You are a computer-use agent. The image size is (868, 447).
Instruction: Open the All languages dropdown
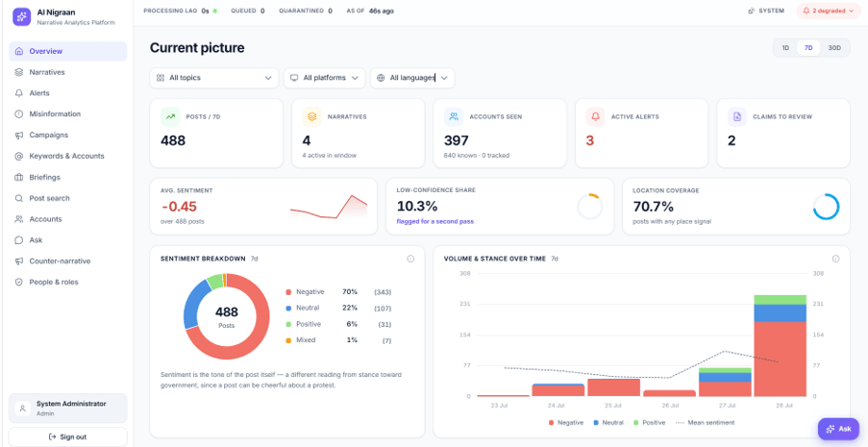[412, 78]
